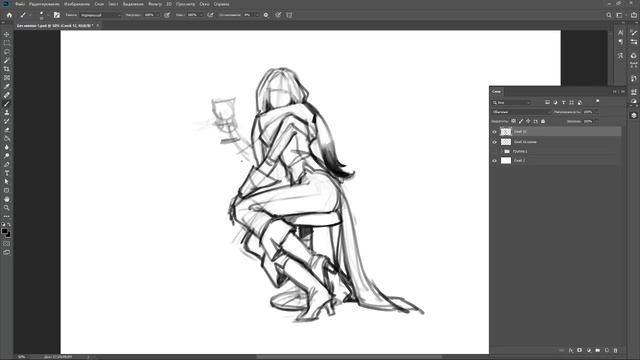Select the Brush tool in toolbox
The image size is (640, 360).
click(x=7, y=104)
